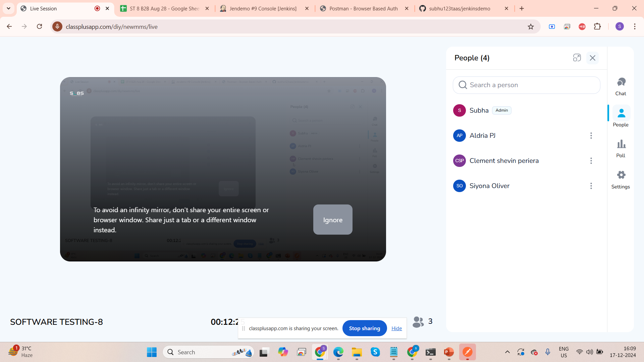
Task: Click the SO avatar of Siyona Oliver
Action: click(459, 186)
